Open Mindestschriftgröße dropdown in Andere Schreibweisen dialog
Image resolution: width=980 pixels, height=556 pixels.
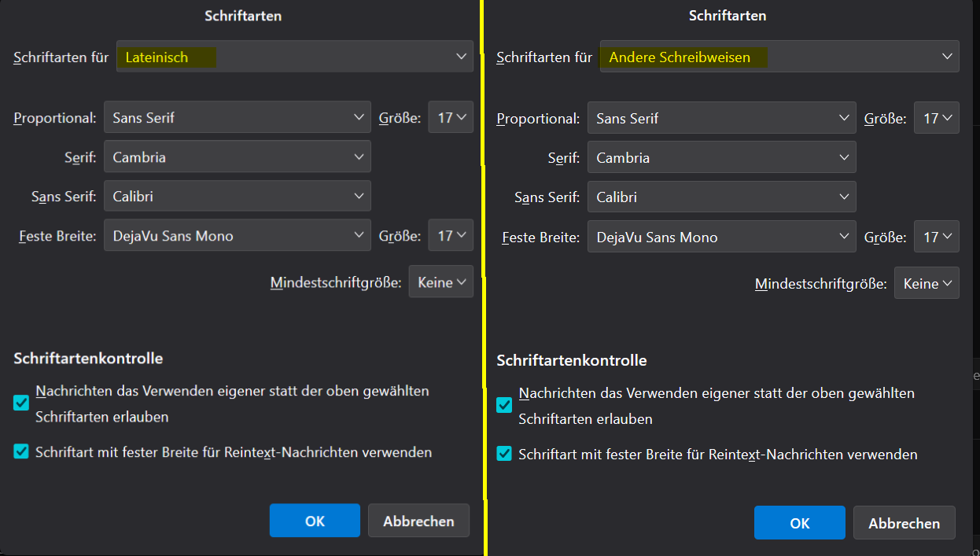tap(926, 284)
